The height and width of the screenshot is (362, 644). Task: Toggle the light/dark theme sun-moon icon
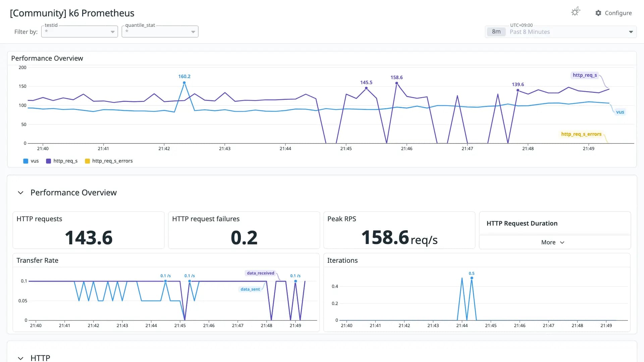pyautogui.click(x=575, y=12)
